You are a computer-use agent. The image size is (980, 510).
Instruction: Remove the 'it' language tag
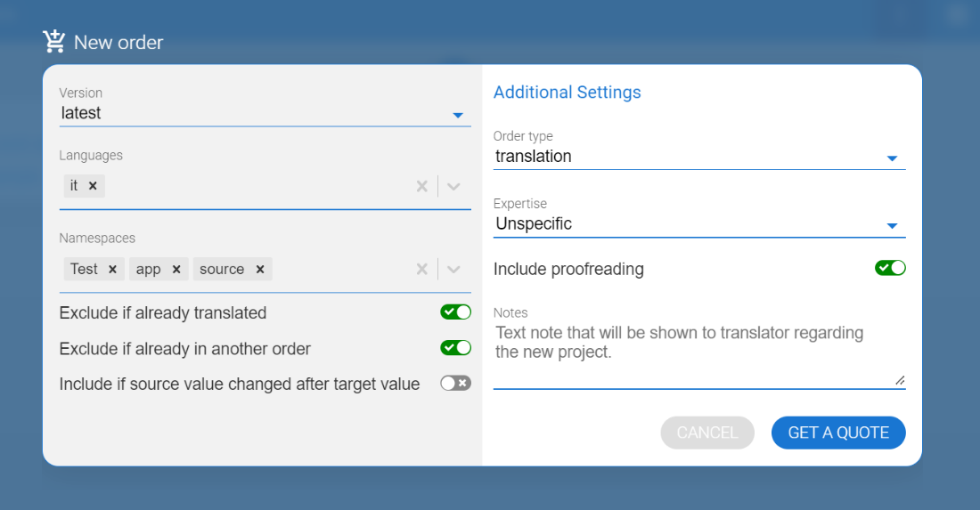(93, 186)
